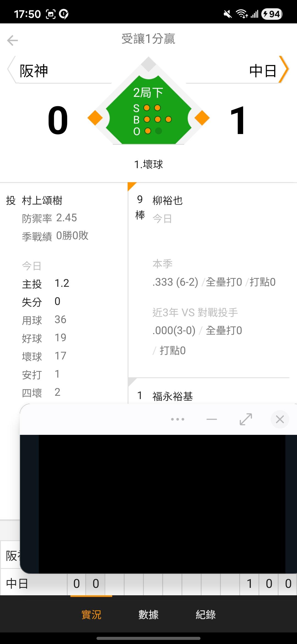Tap the back arrow icon
Image resolution: width=297 pixels, height=644 pixels.
12,40
